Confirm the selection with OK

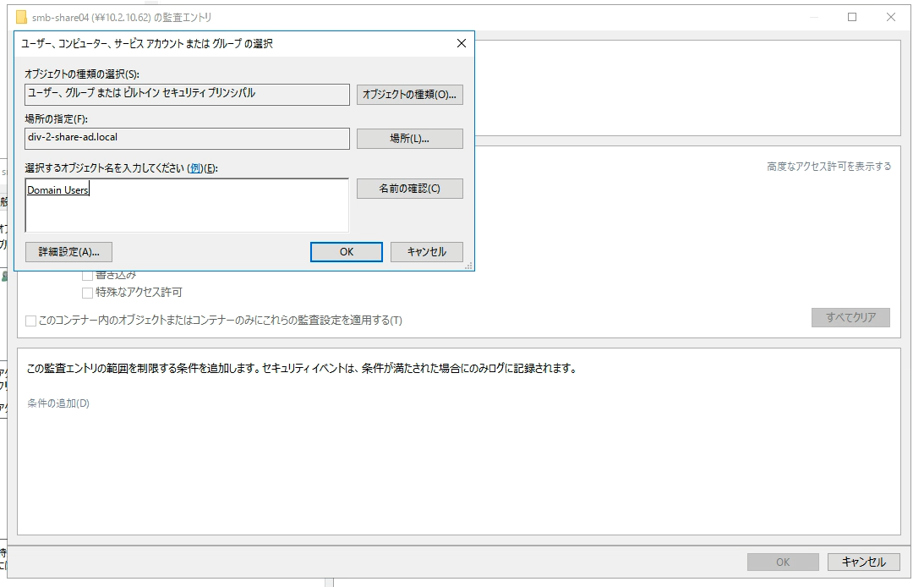(x=346, y=251)
